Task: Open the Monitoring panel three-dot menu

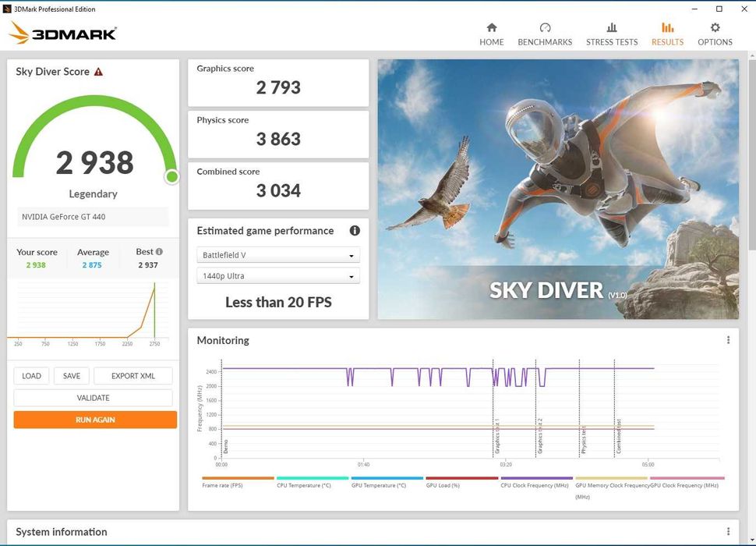Action: 728,340
